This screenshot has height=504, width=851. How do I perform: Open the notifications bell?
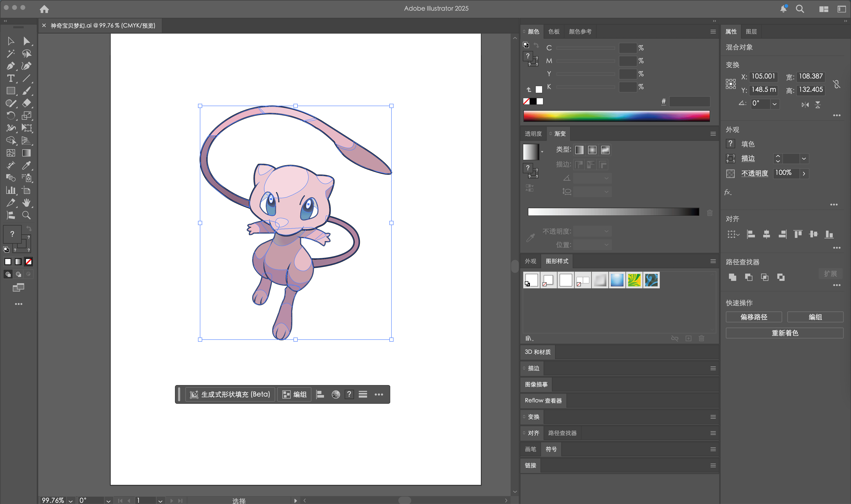coord(783,9)
